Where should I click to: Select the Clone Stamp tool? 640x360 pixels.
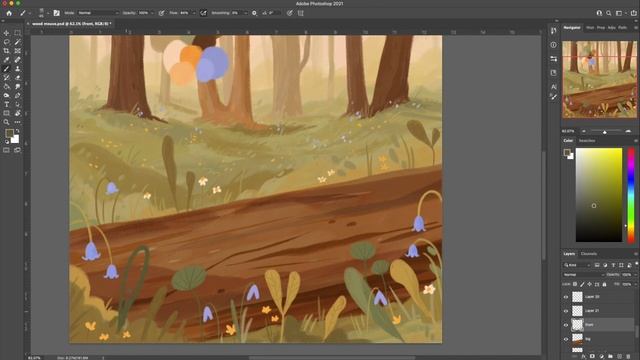(18, 69)
